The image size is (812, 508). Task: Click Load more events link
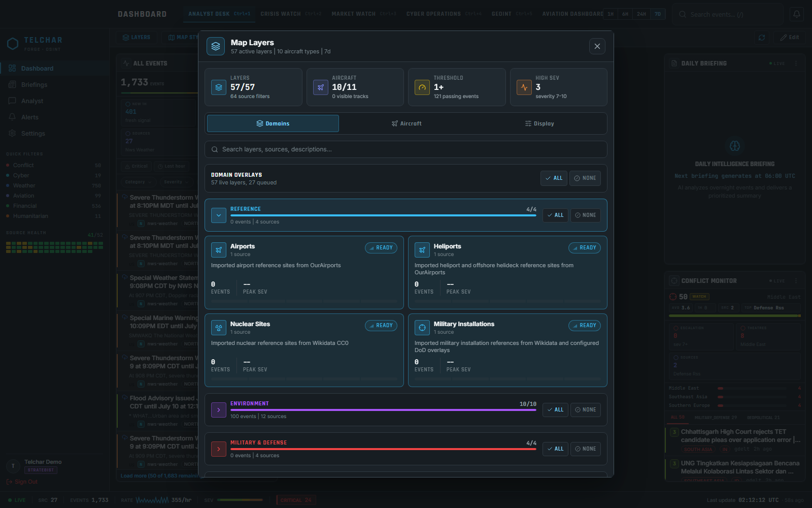pyautogui.click(x=159, y=476)
